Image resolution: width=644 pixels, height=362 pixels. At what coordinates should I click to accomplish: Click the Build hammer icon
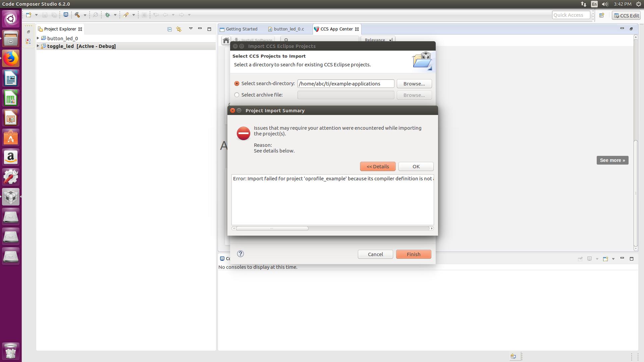[77, 15]
